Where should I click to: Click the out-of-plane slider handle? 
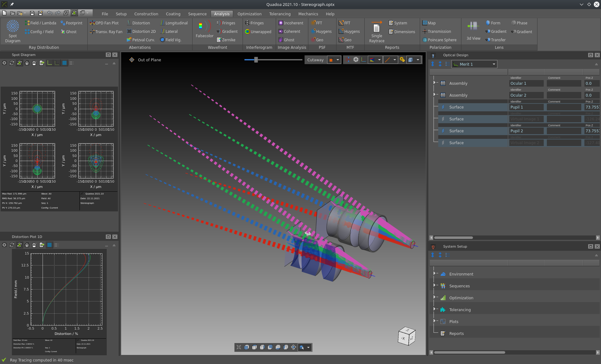click(x=256, y=60)
